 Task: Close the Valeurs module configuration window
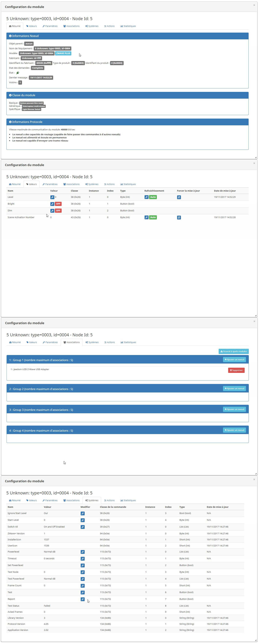tap(254, 163)
